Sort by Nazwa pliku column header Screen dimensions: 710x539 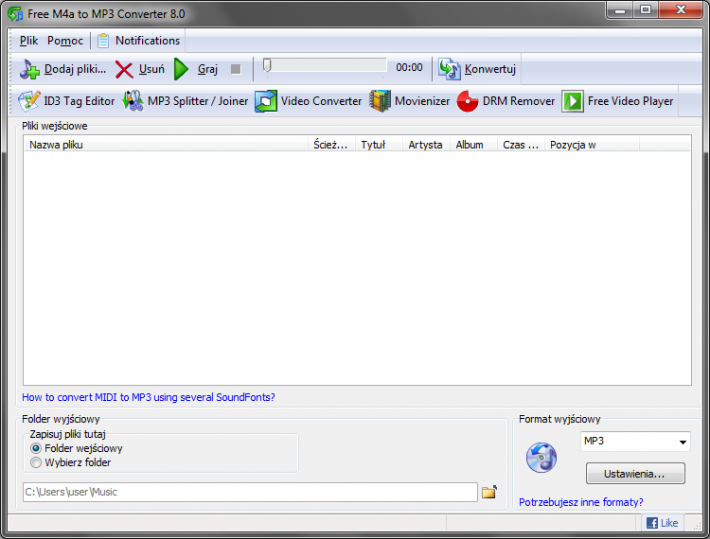(166, 145)
